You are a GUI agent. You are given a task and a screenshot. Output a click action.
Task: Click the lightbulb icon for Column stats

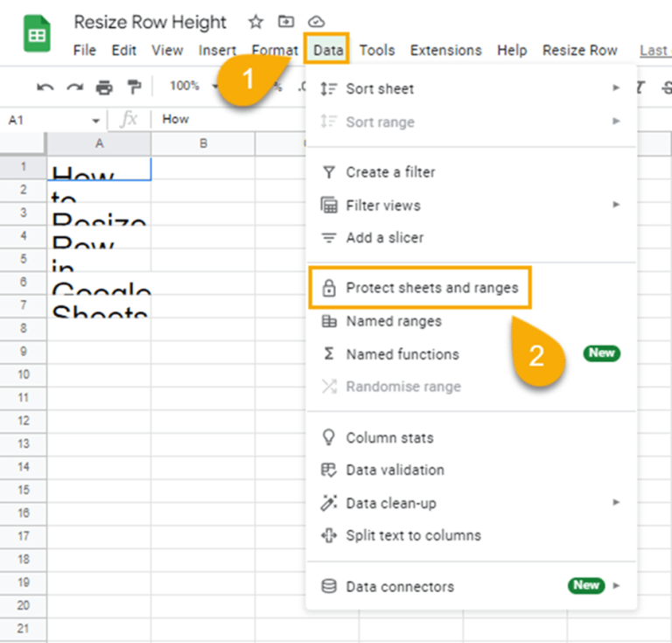[329, 437]
